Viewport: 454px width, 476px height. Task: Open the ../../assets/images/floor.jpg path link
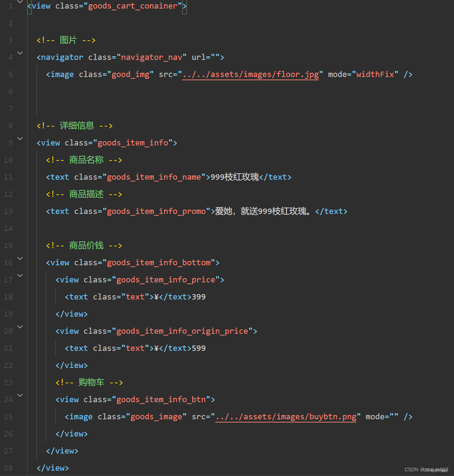[x=250, y=75]
